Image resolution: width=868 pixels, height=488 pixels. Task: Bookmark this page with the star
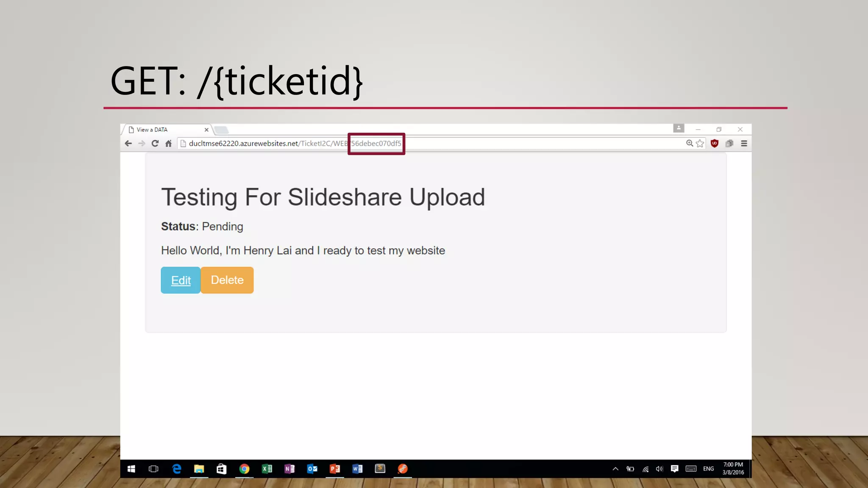coord(700,144)
